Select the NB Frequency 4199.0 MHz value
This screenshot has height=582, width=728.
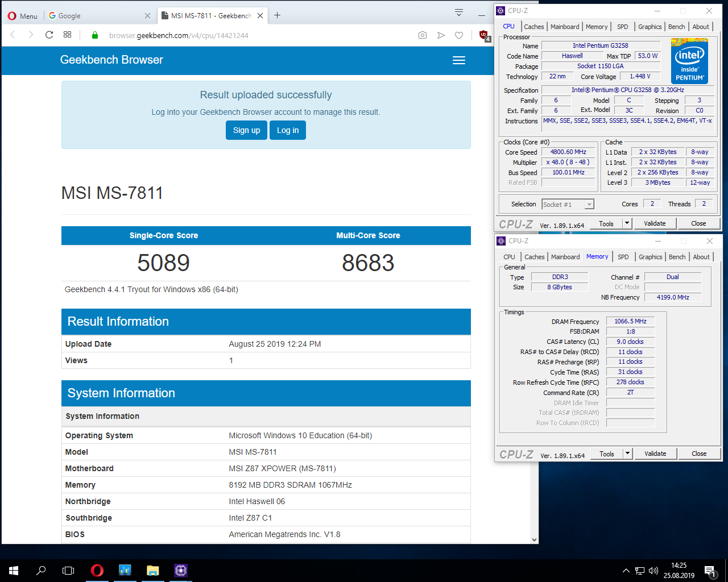click(673, 297)
